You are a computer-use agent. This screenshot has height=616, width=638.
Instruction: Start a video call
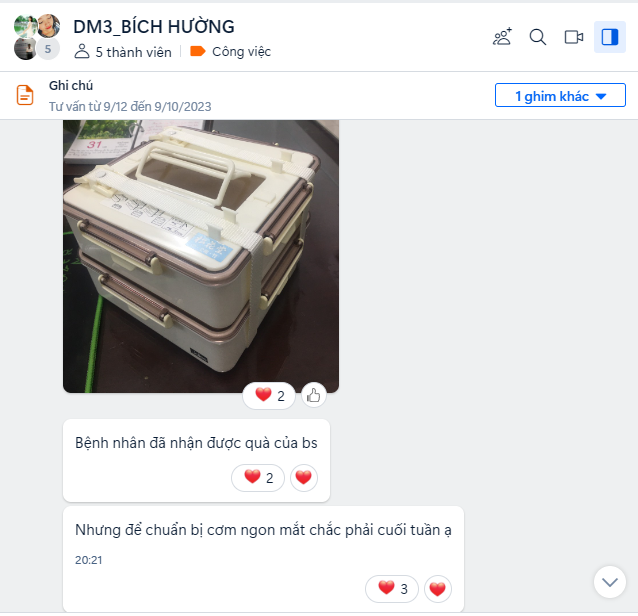point(574,37)
